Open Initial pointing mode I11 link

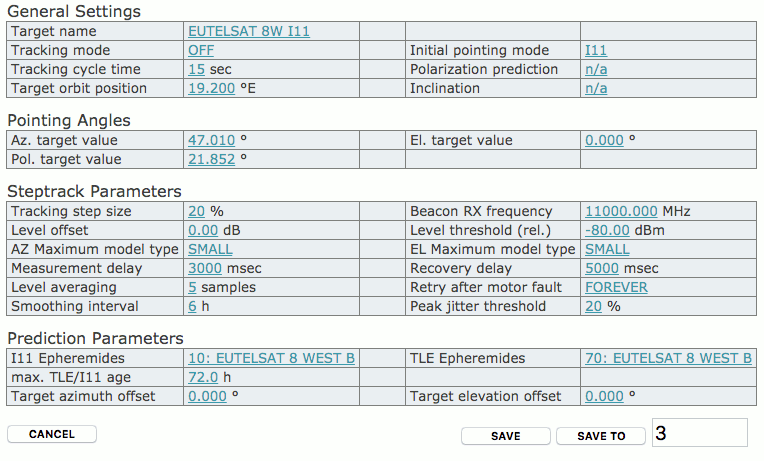[595, 50]
